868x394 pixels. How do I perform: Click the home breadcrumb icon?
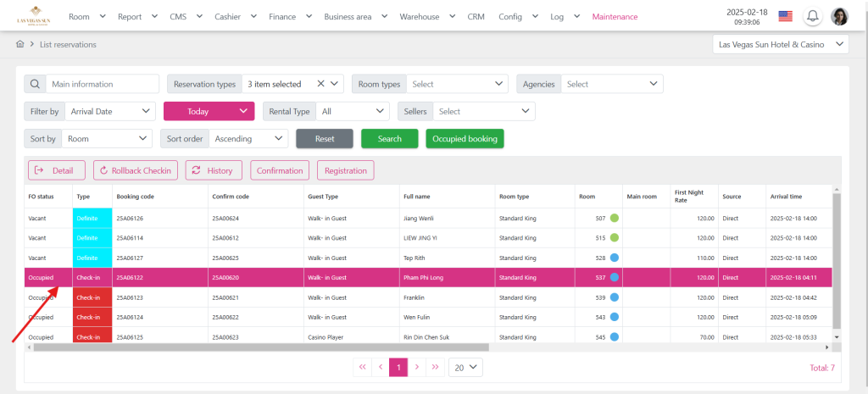(19, 44)
